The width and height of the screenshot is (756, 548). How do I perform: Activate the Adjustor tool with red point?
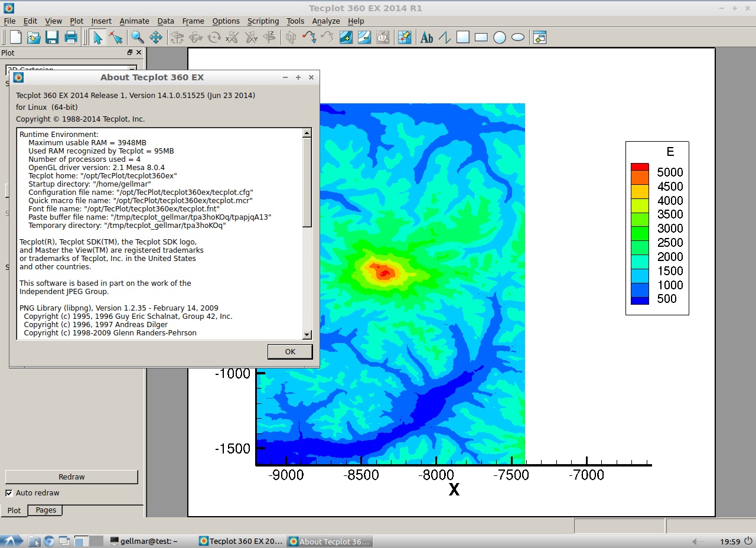(x=116, y=37)
